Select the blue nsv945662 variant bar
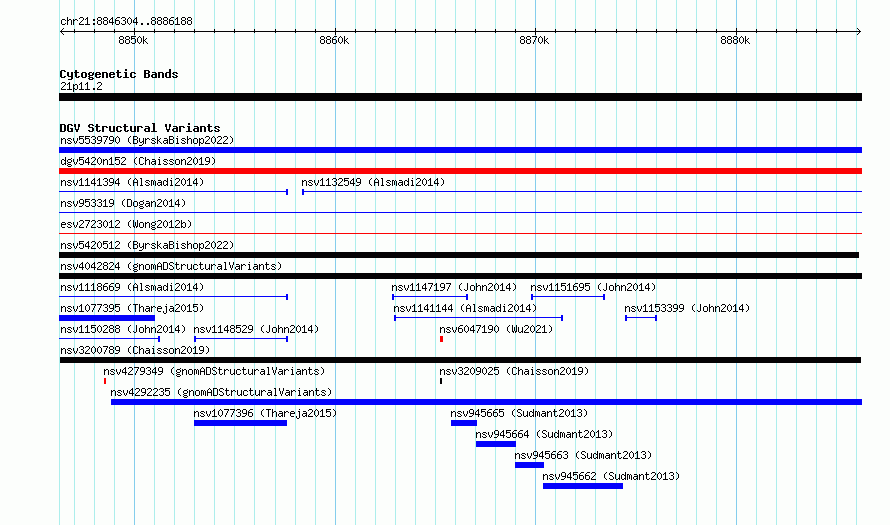The image size is (890, 525). (x=582, y=486)
